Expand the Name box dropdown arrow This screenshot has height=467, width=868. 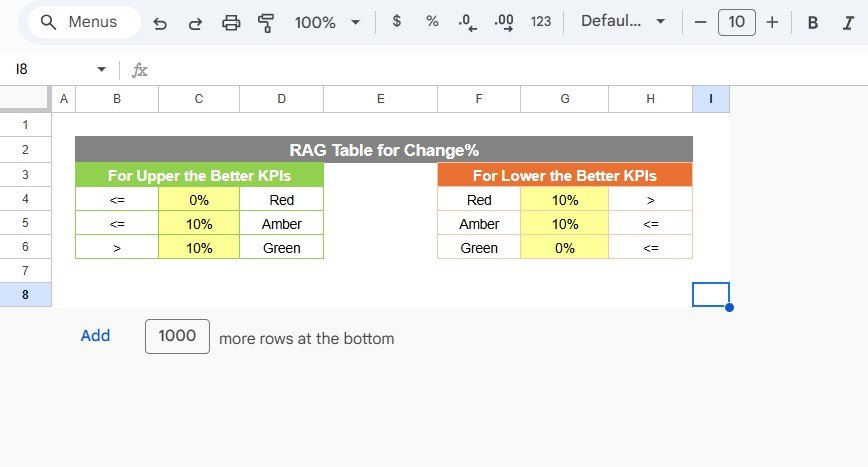(x=101, y=69)
